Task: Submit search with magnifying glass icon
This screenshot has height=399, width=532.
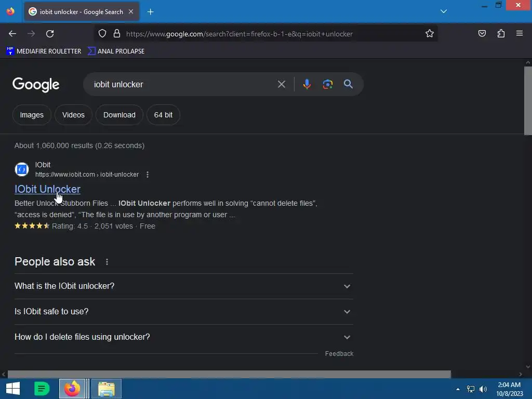Action: click(x=348, y=84)
